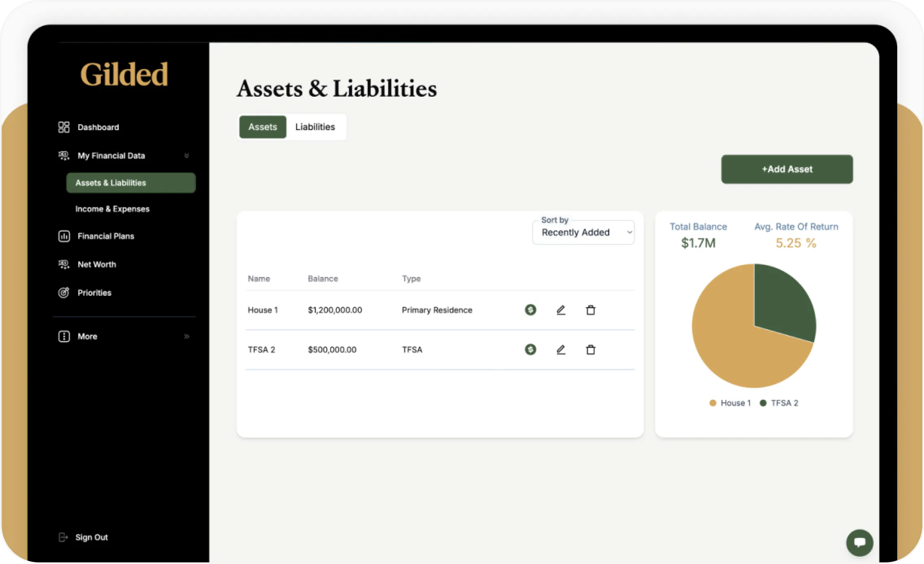Open Income & Expenses in the sidebar
The height and width of the screenshot is (564, 924).
[x=112, y=208]
